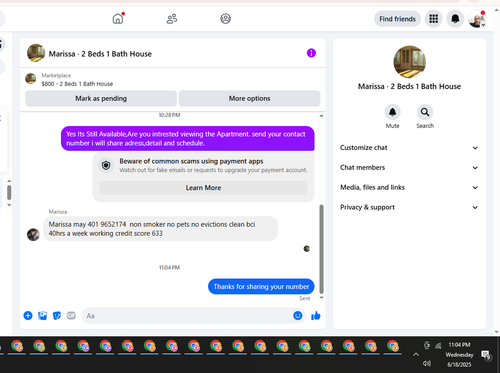Open the account profile picture menu

477,19
